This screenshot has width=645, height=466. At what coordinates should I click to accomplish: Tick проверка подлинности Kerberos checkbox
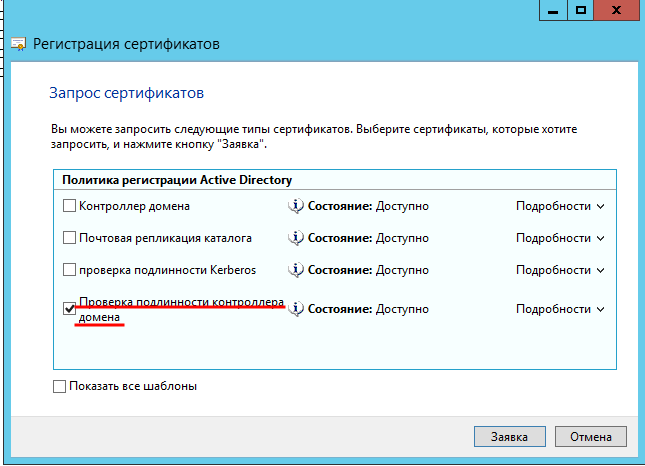pos(69,270)
